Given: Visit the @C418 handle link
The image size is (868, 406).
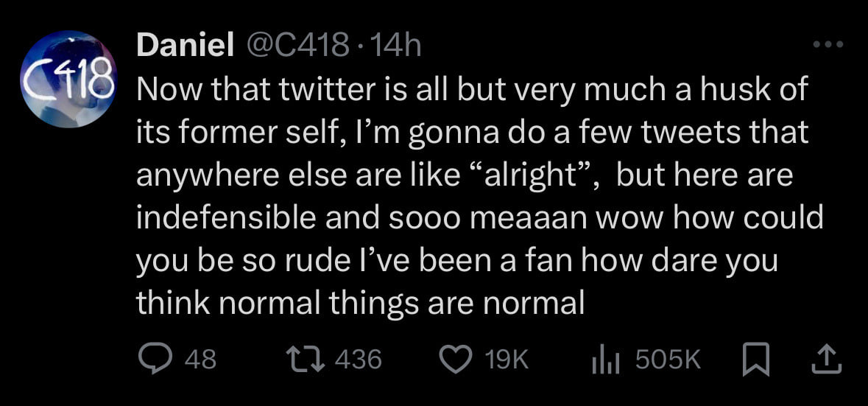Looking at the screenshot, I should (x=294, y=46).
